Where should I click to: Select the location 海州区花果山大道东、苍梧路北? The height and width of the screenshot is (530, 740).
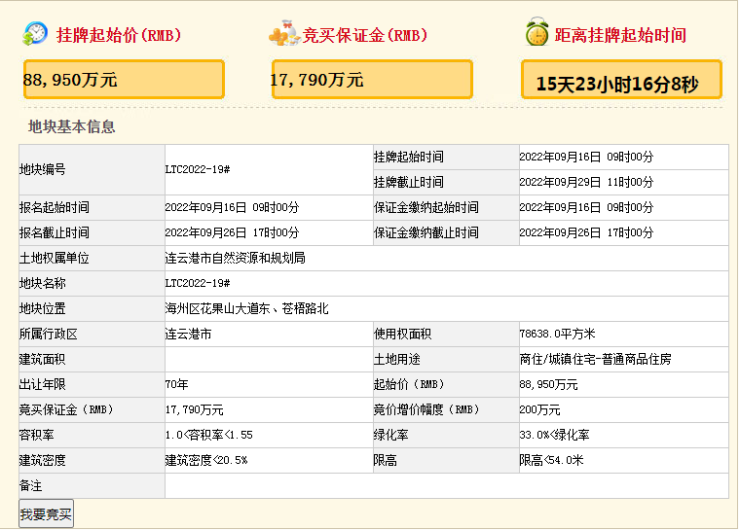pyautogui.click(x=246, y=309)
